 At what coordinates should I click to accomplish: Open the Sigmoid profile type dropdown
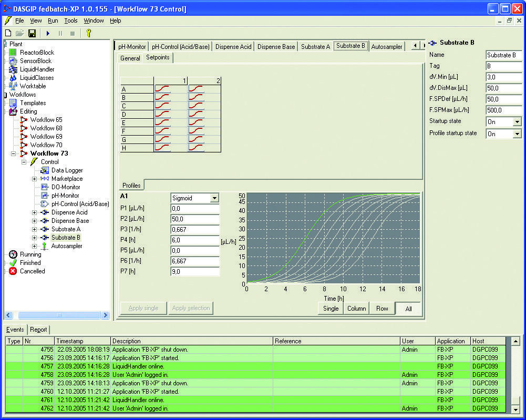click(214, 198)
